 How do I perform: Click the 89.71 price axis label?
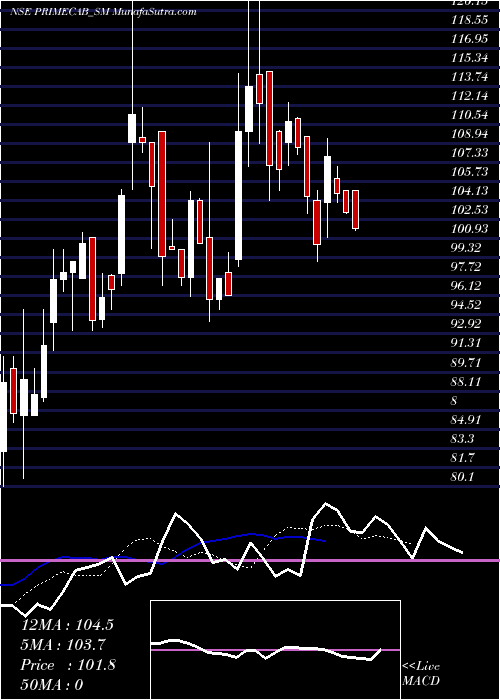pyautogui.click(x=466, y=362)
